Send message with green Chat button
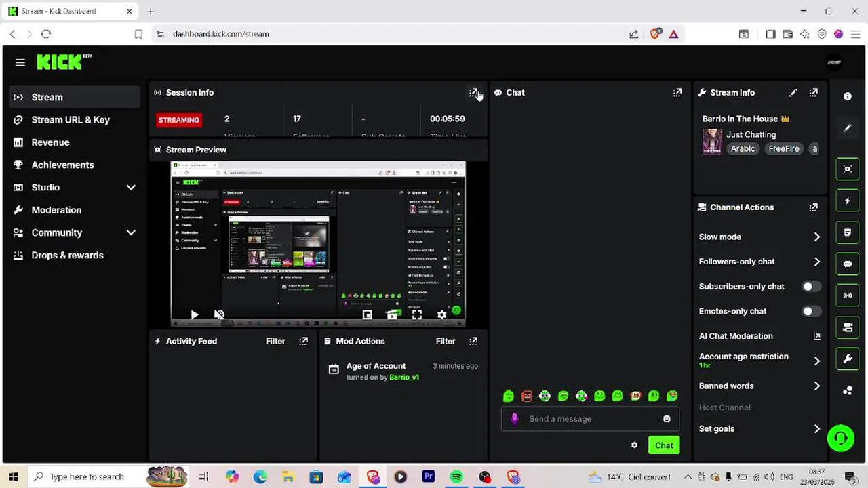This screenshot has width=868, height=488. pos(664,445)
